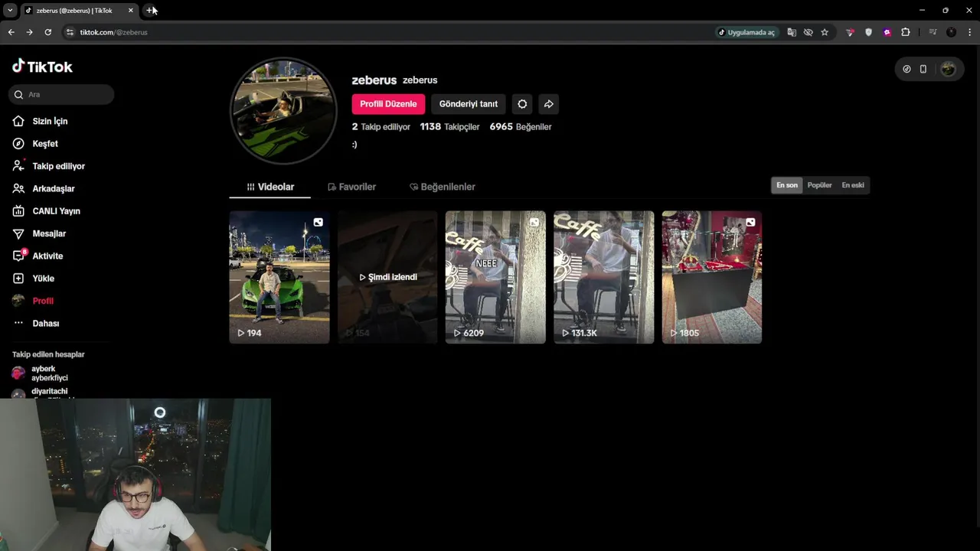This screenshot has height=551, width=980.
Task: Click 2 Takip ediliyor count
Action: click(381, 127)
